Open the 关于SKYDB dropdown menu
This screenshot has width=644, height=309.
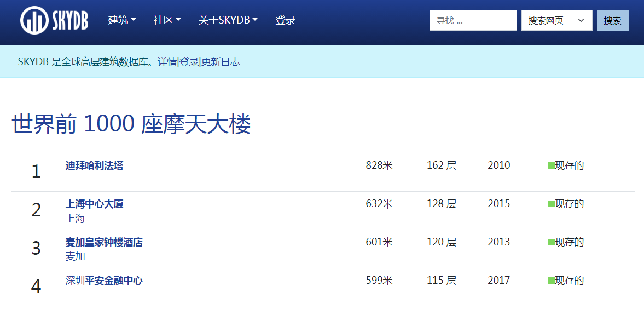click(228, 20)
